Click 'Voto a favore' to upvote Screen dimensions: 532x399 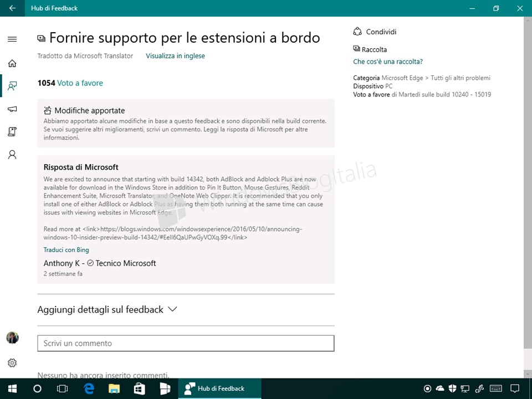(x=80, y=83)
